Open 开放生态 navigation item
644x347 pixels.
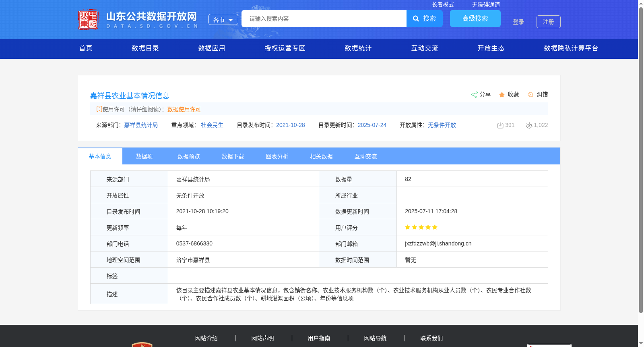click(491, 48)
